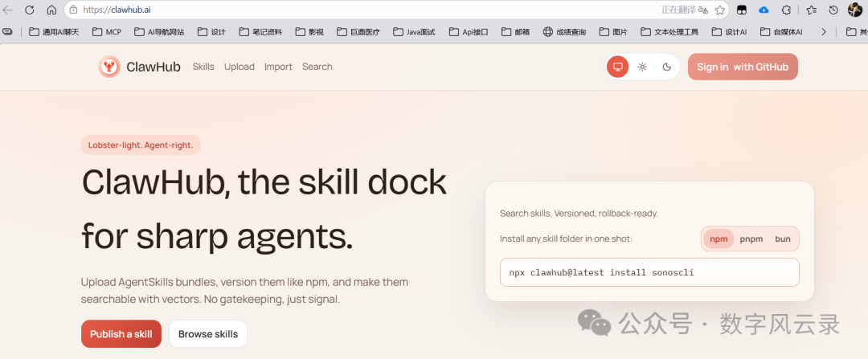Screen dimensions: 868x359
Task: Open the 文本处理工具 bookmark folder
Action: tap(669, 32)
